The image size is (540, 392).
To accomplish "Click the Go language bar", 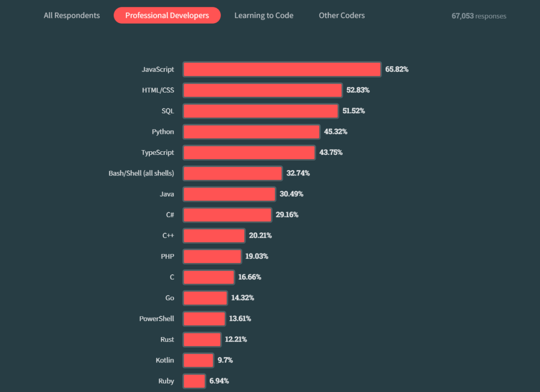I will [205, 298].
